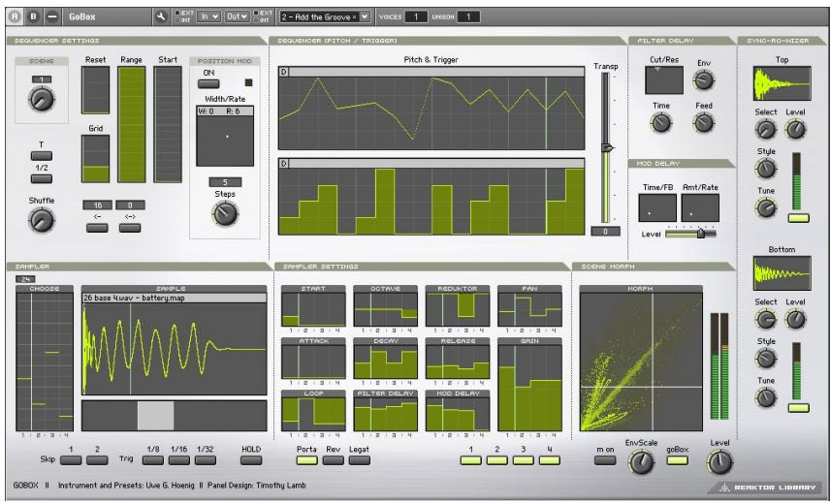Open the In port dropdown
Image resolution: width=831 pixels, height=504 pixels.
tap(208, 16)
